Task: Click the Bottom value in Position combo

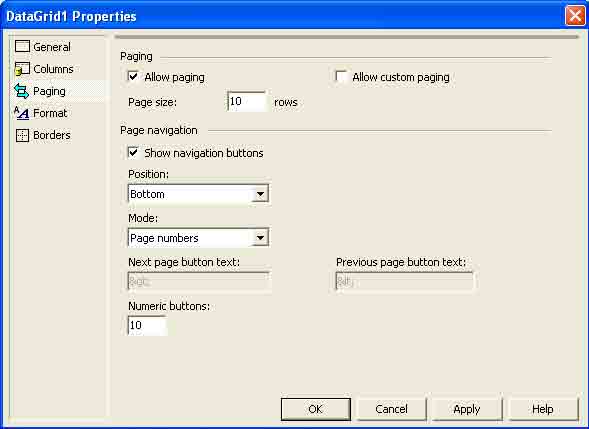Action: pos(147,194)
